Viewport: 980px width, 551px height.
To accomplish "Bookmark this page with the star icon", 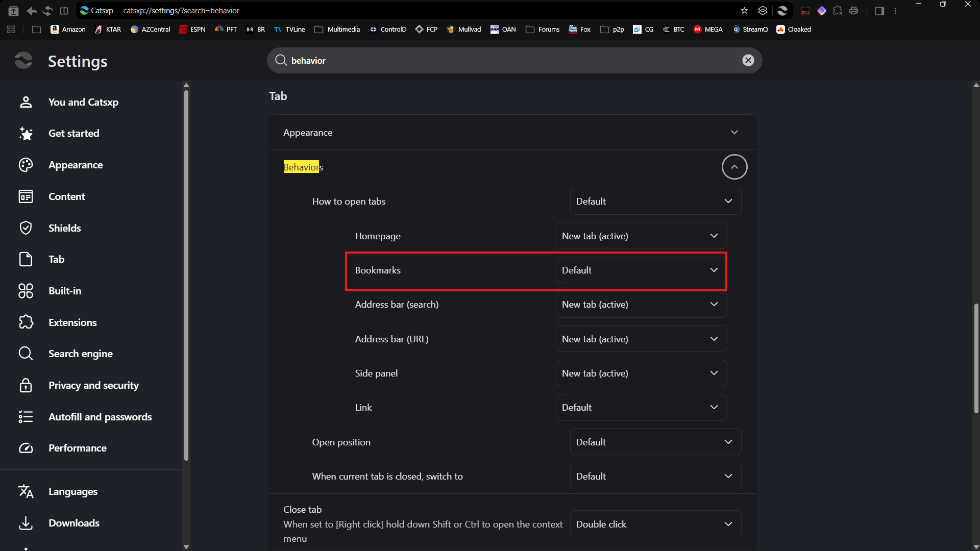I will 744,11.
